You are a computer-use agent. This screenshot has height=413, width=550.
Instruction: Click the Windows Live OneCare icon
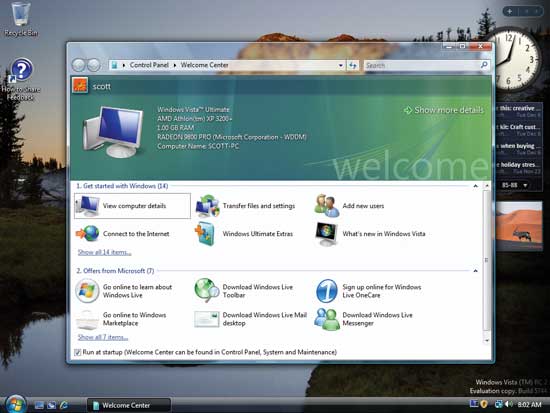click(x=327, y=291)
